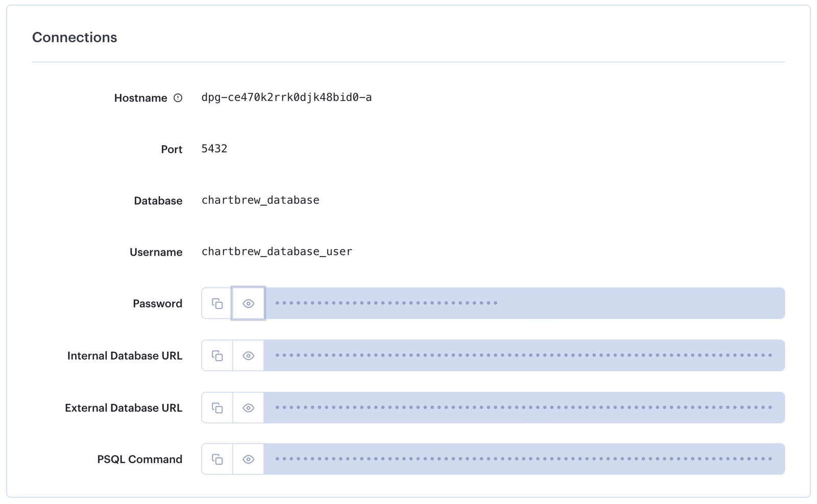
Task: Click the Connections heading
Action: tap(75, 37)
